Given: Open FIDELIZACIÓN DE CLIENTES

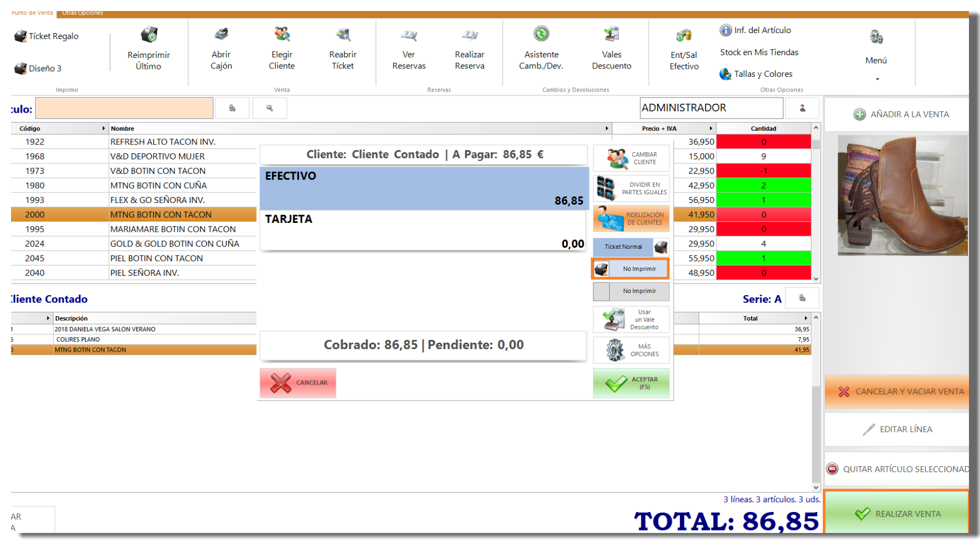Looking at the screenshot, I should pyautogui.click(x=631, y=218).
